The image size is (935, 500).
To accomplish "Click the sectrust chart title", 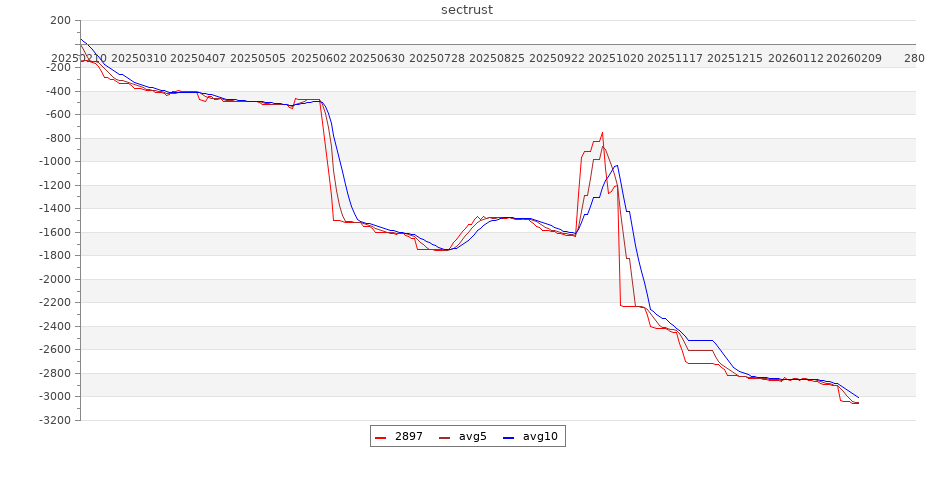I will (x=467, y=10).
